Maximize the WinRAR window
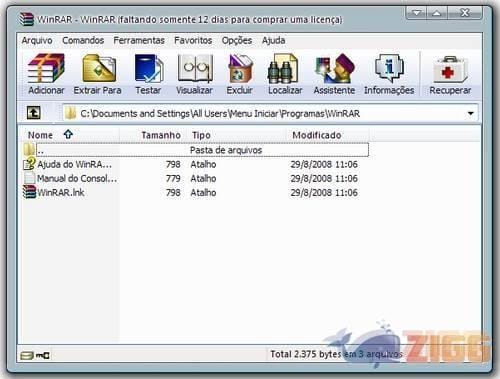 437,13
